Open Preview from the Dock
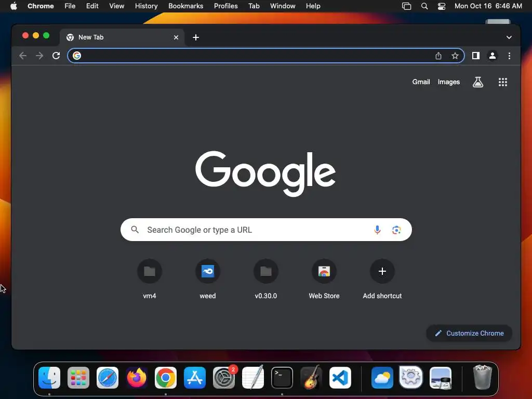This screenshot has height=399, width=532. [441, 378]
